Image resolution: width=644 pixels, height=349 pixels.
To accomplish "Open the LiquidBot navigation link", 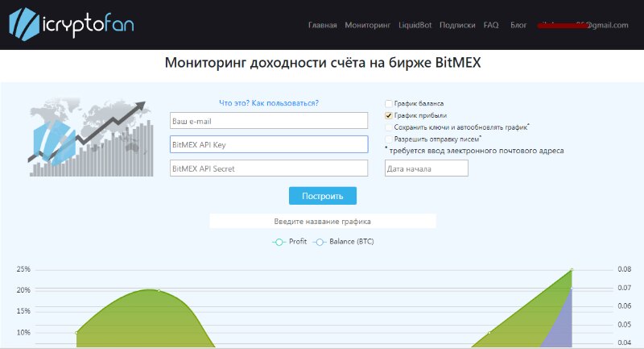I will [x=415, y=26].
